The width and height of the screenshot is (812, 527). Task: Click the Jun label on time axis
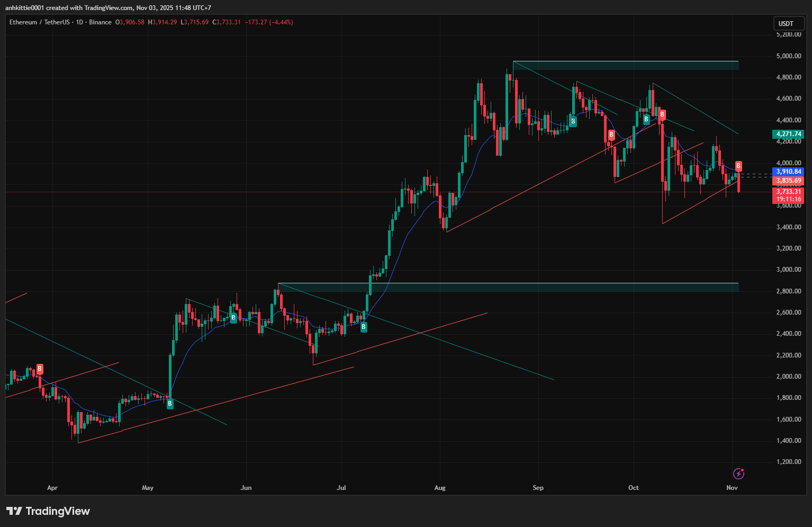246,488
